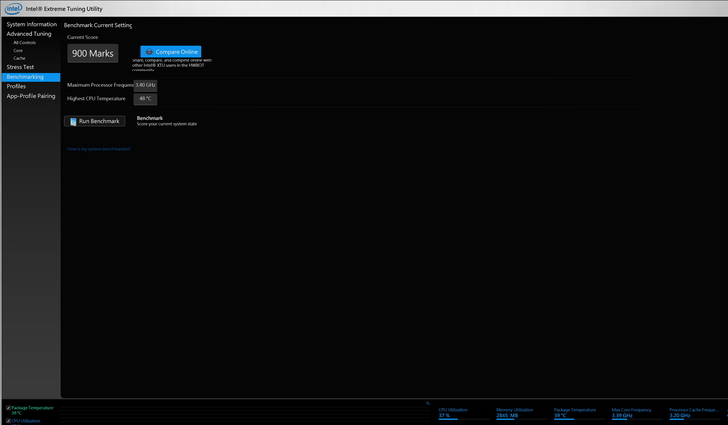Click the Intel logo in the title bar
Image resolution: width=728 pixels, height=425 pixels.
click(x=13, y=8)
